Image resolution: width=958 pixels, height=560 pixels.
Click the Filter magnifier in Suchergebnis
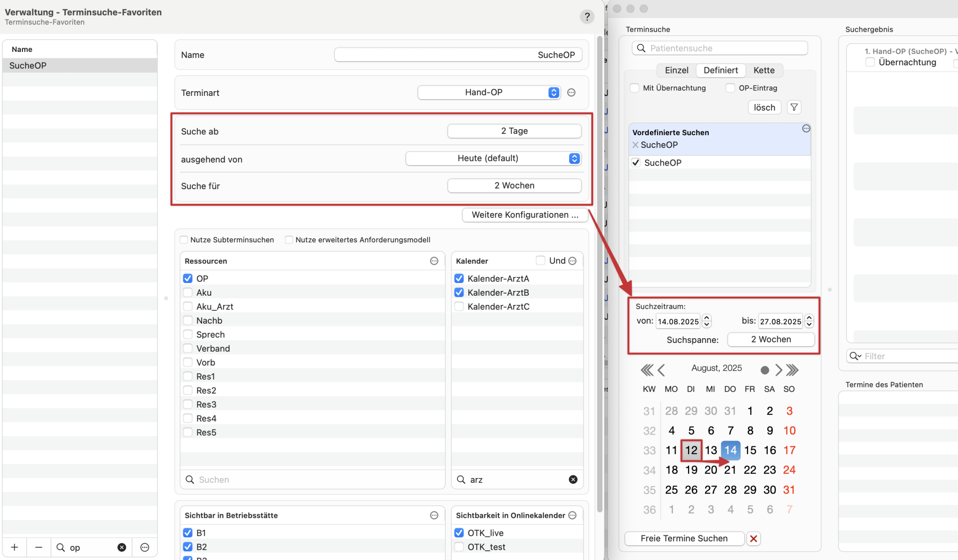(x=856, y=356)
